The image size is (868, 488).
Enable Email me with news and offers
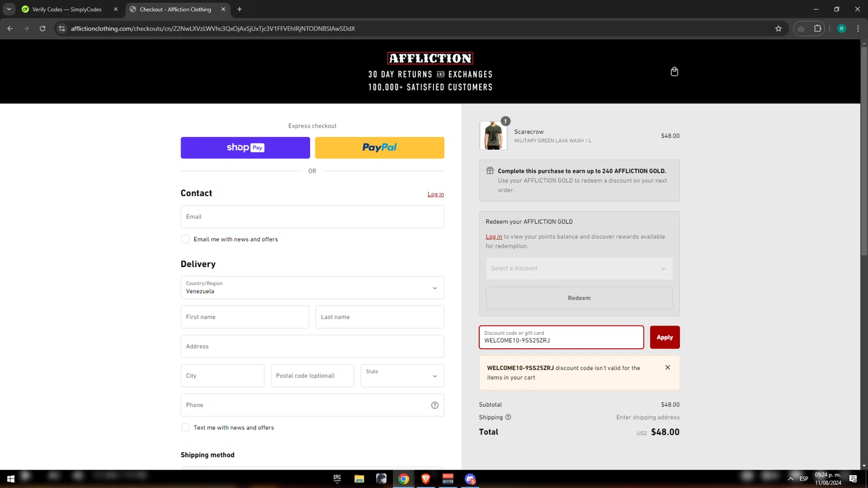click(x=185, y=239)
